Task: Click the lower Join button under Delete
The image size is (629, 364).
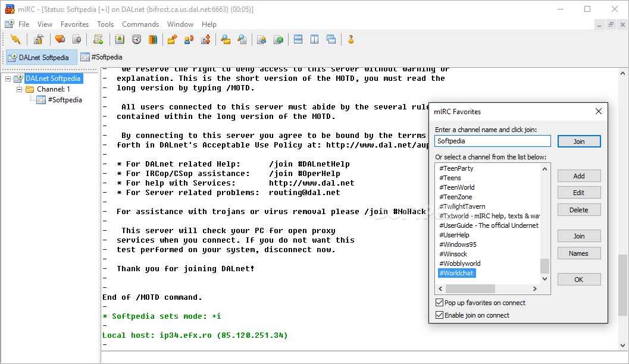Action: tap(579, 236)
